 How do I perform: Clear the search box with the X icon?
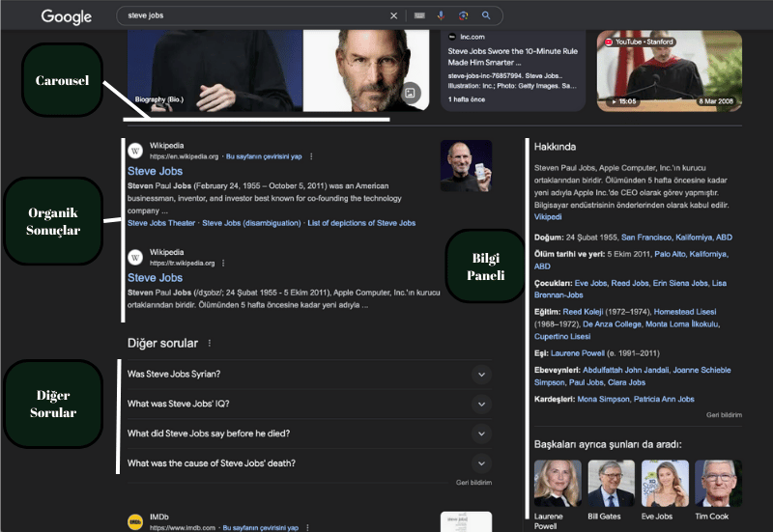[x=393, y=15]
